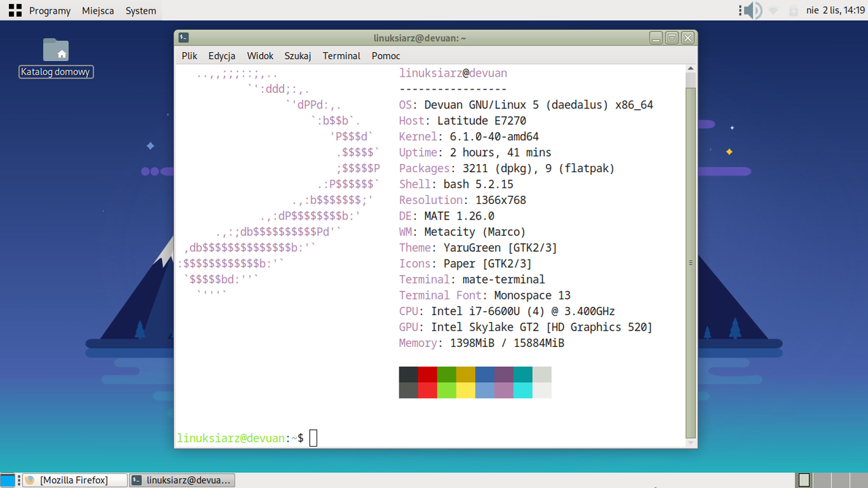This screenshot has height=488, width=868.
Task: Switch to the first workspace in switcher
Action: [804, 480]
